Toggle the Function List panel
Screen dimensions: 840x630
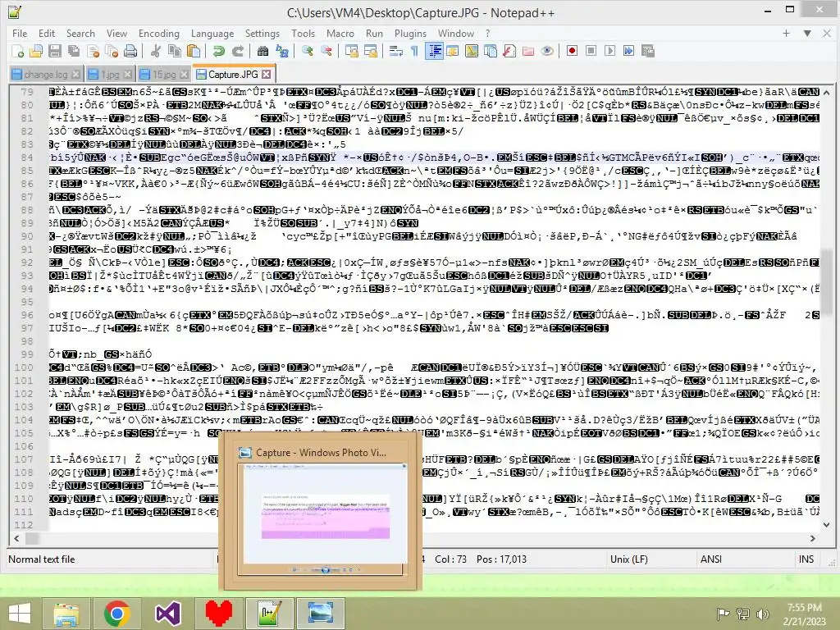click(x=509, y=52)
